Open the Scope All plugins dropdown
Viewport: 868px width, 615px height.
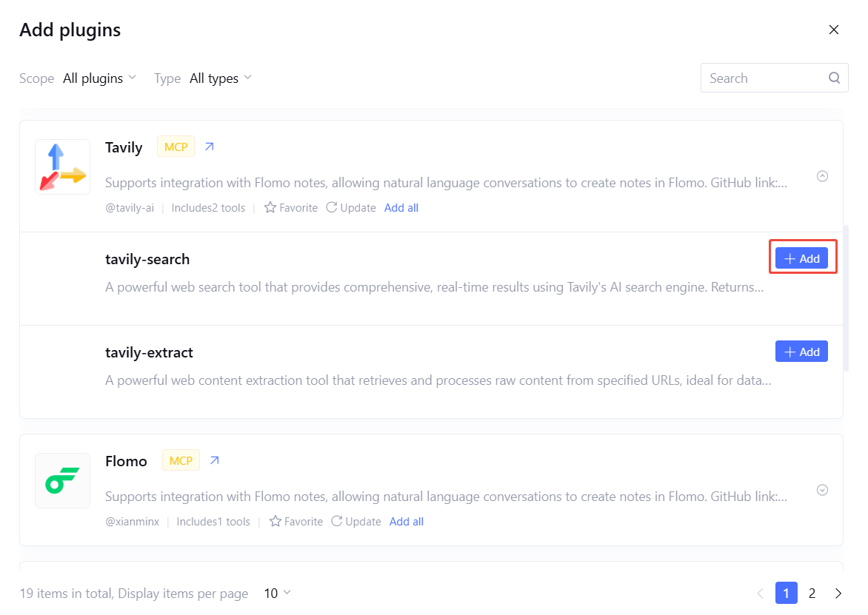point(99,78)
